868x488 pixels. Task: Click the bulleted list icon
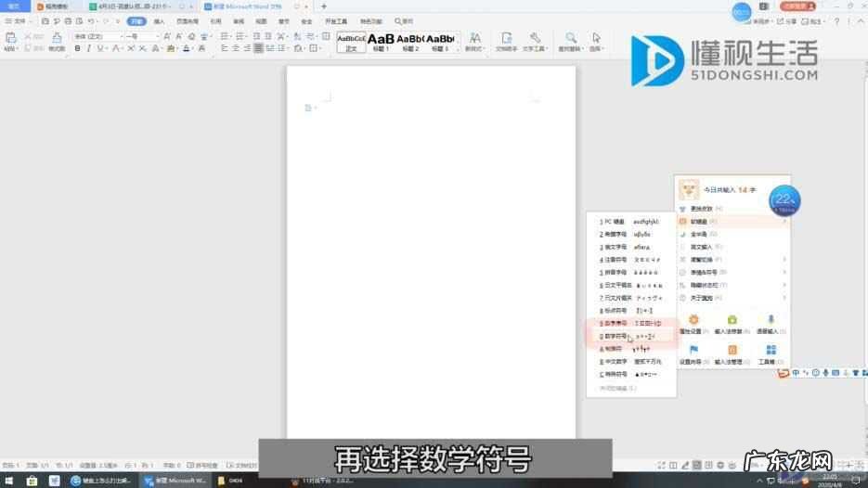click(x=225, y=36)
